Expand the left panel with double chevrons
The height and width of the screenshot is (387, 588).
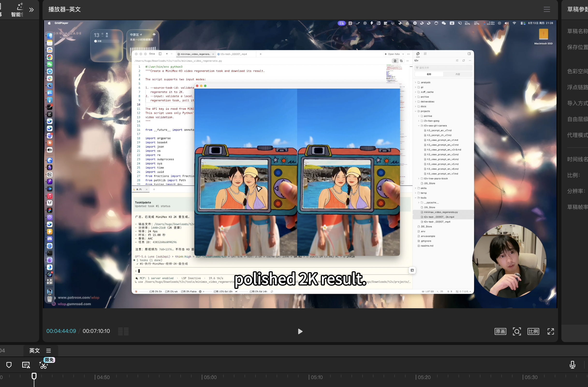31,10
